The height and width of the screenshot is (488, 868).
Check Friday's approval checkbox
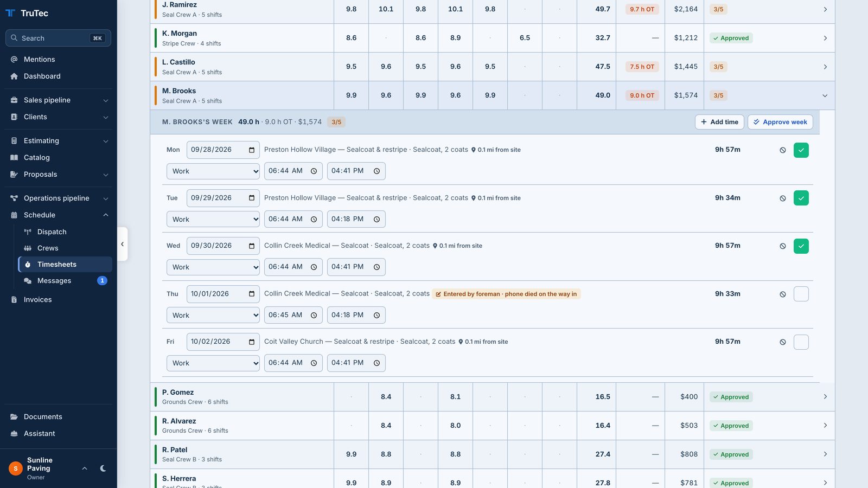coord(801,342)
